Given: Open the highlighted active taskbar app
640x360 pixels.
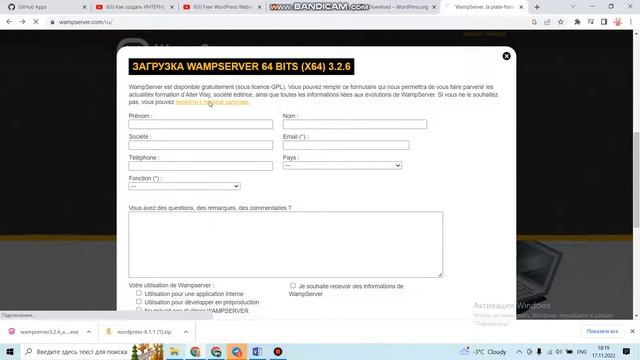Looking at the screenshot, I should [237, 351].
